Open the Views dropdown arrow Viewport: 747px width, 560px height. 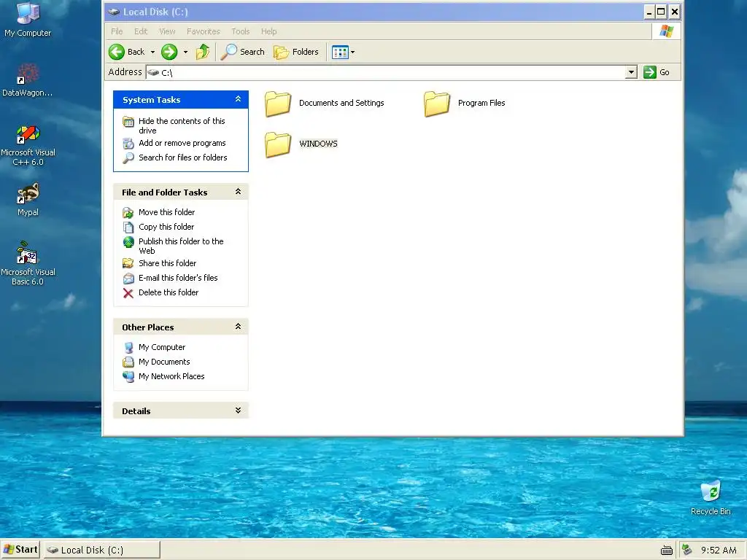[x=352, y=52]
